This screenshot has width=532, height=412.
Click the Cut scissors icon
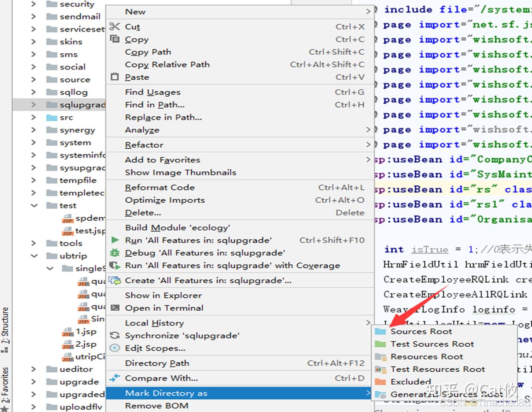coord(115,26)
